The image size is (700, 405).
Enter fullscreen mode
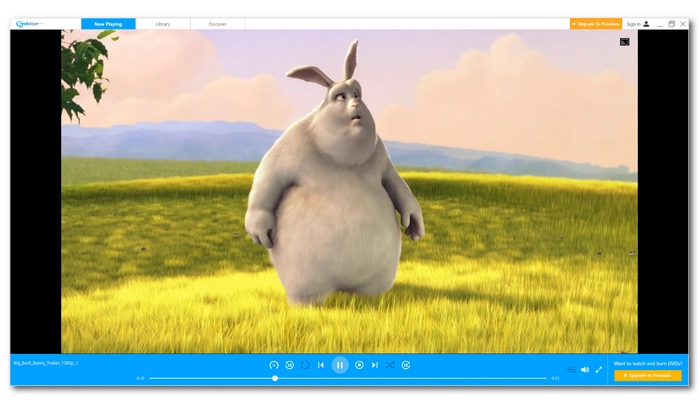click(599, 369)
